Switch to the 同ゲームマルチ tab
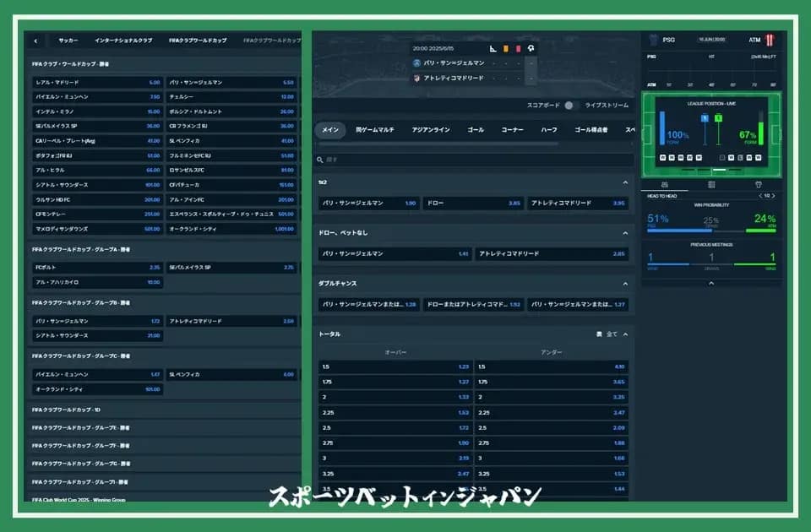 point(374,130)
